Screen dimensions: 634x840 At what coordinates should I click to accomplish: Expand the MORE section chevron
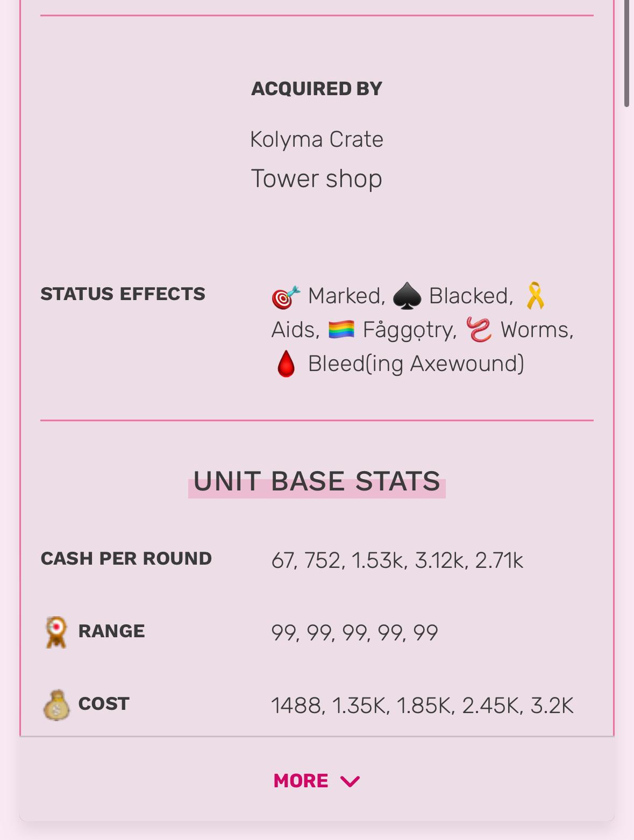pyautogui.click(x=350, y=781)
